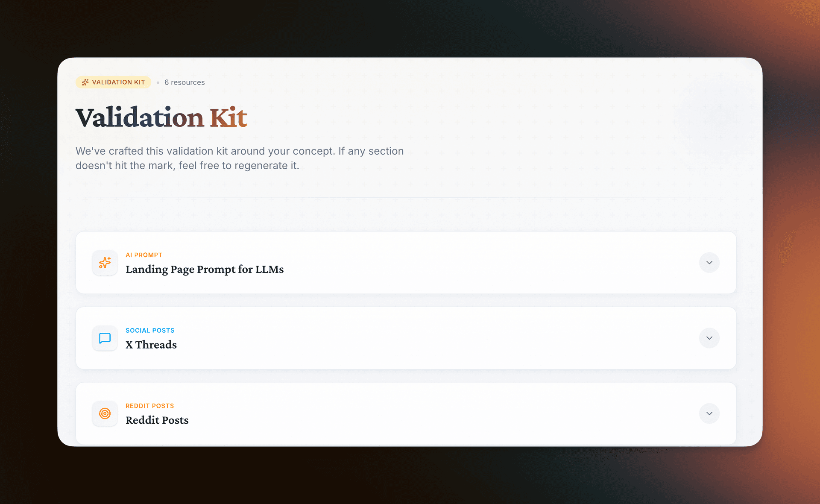This screenshot has width=820, height=504.
Task: Click the SOCIAL POSTS category label
Action: pos(150,330)
